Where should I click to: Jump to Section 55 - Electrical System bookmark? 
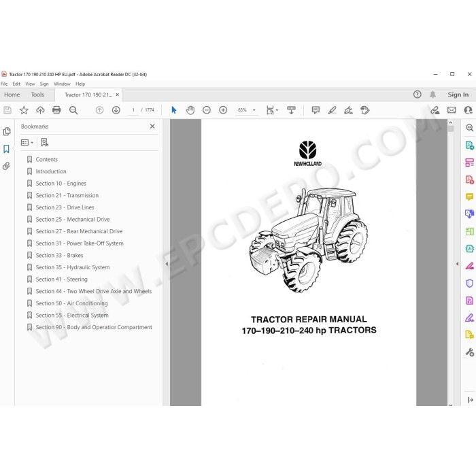click(x=72, y=315)
